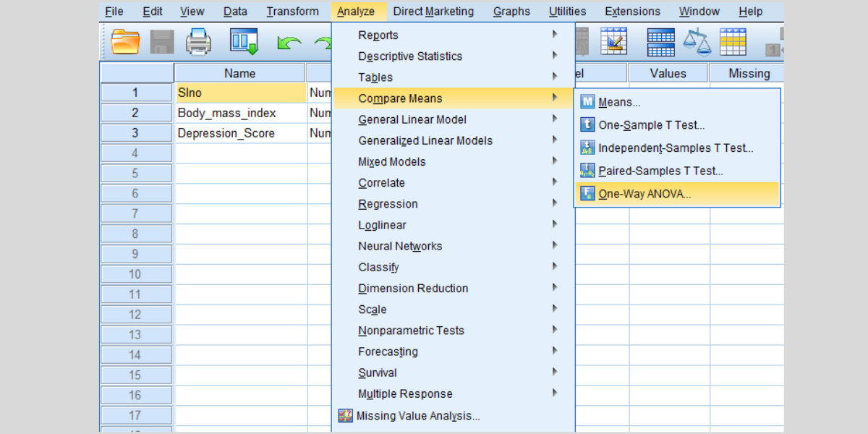868x434 pixels.
Task: Open the Transform menu
Action: coord(292,12)
